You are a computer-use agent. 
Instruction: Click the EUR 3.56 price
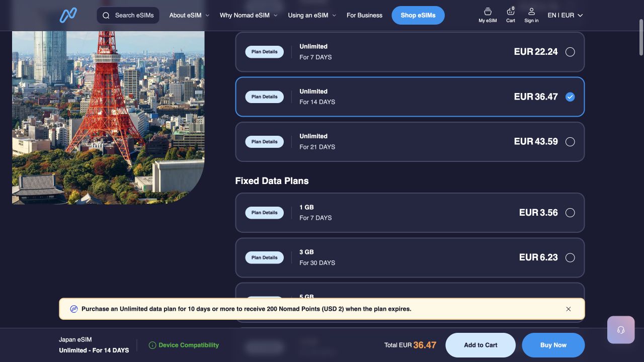[x=538, y=213]
